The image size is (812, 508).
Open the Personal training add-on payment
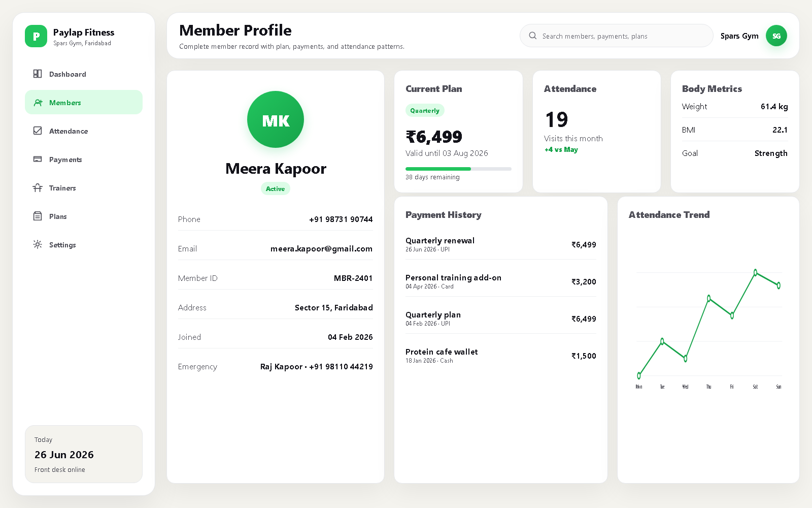(x=501, y=281)
